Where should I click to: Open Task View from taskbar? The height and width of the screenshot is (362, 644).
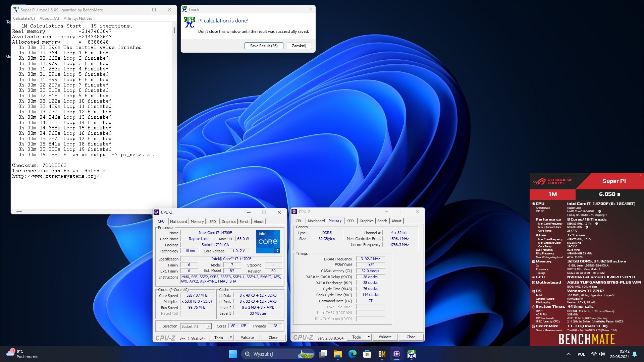click(323, 354)
